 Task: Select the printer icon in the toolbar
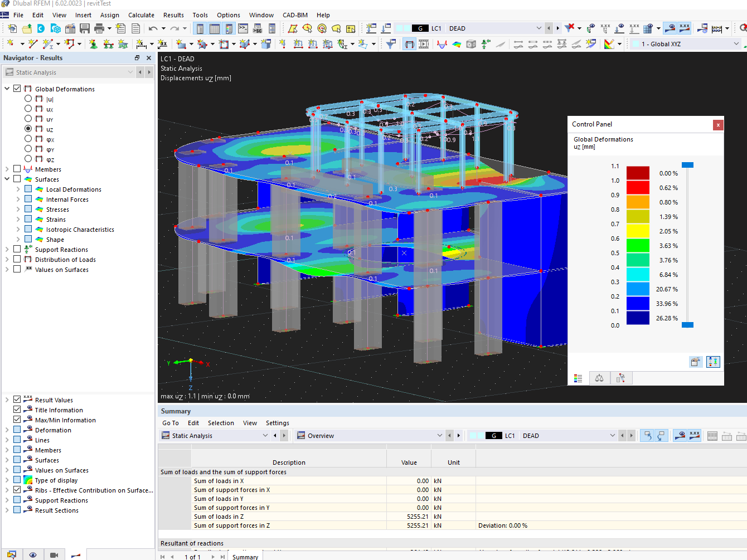(x=99, y=28)
